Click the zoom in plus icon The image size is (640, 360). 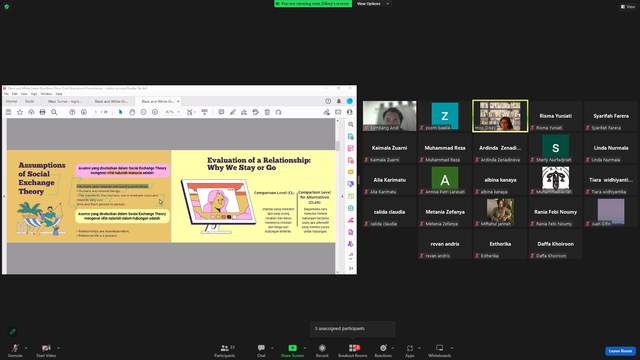point(155,112)
